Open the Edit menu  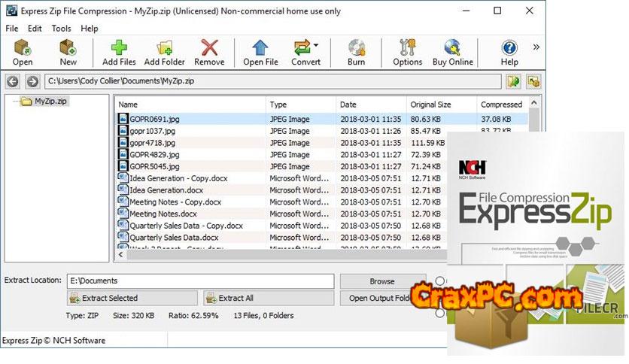[35, 29]
